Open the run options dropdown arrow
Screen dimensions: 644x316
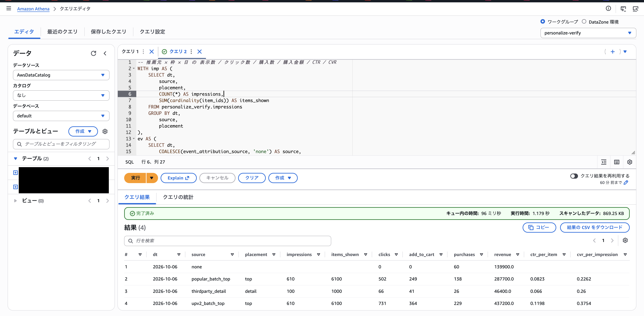[152, 178]
